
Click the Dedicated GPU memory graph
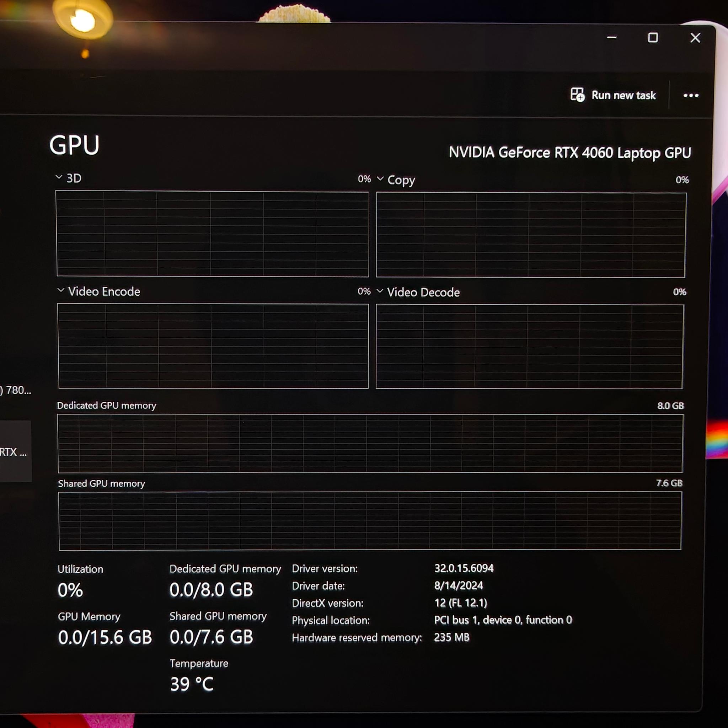[x=370, y=444]
